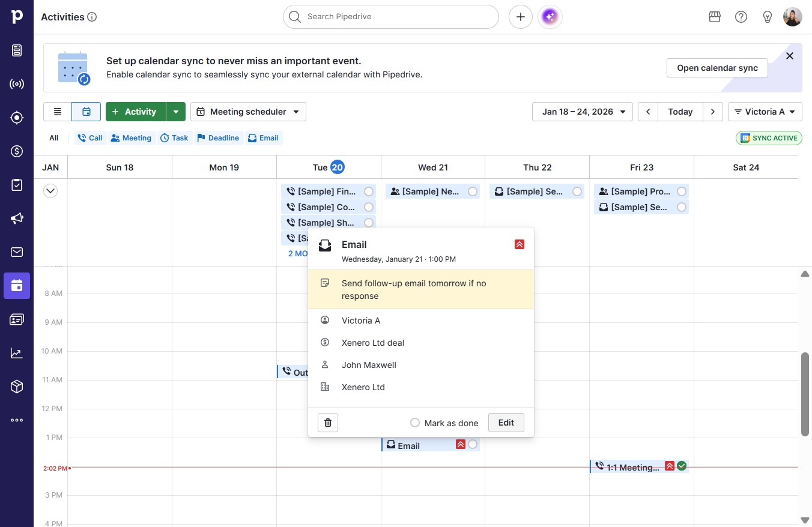Filter activities by Task
Image resolution: width=812 pixels, height=527 pixels.
coord(174,138)
